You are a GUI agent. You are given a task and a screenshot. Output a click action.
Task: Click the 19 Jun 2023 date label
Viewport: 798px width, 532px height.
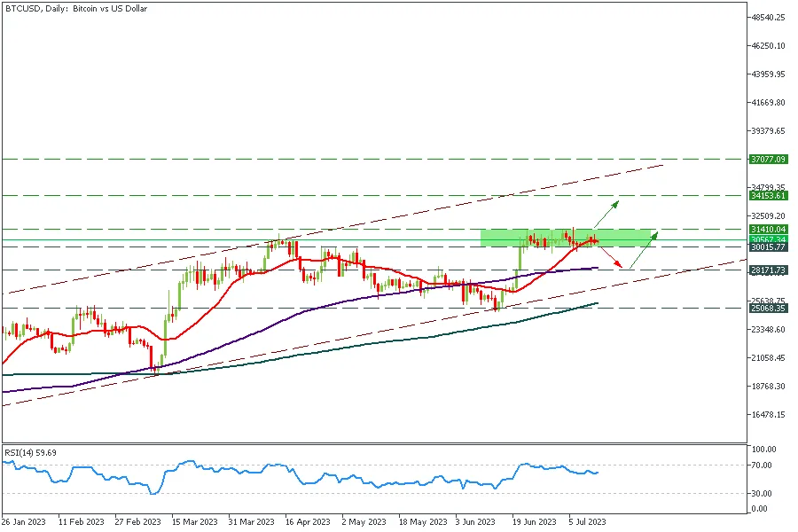534,522
